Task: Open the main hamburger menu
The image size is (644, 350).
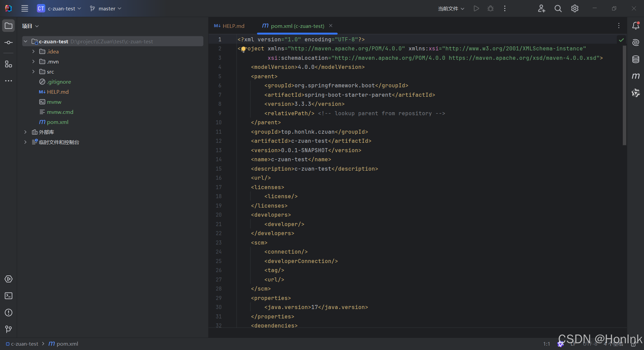Action: pos(25,8)
